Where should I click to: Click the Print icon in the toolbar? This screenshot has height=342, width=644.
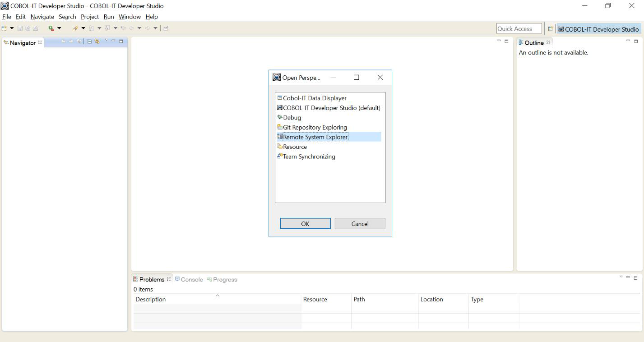click(35, 28)
